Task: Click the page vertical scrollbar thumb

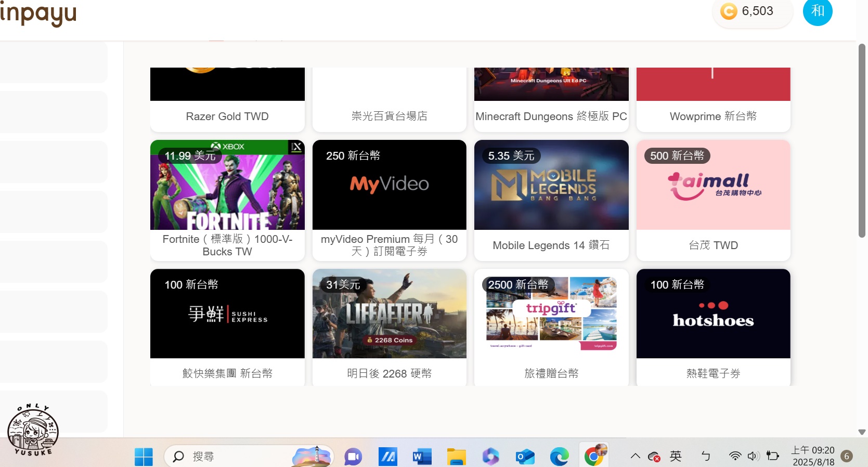Action: pyautogui.click(x=862, y=140)
